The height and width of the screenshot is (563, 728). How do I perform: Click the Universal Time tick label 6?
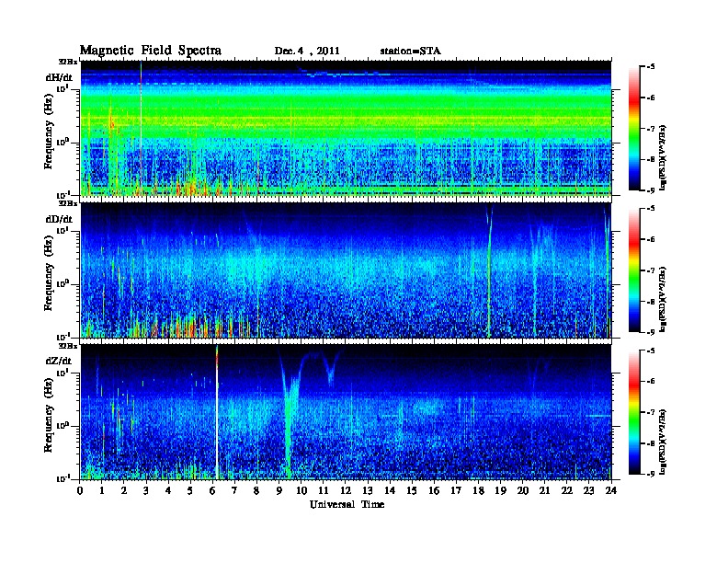point(212,490)
